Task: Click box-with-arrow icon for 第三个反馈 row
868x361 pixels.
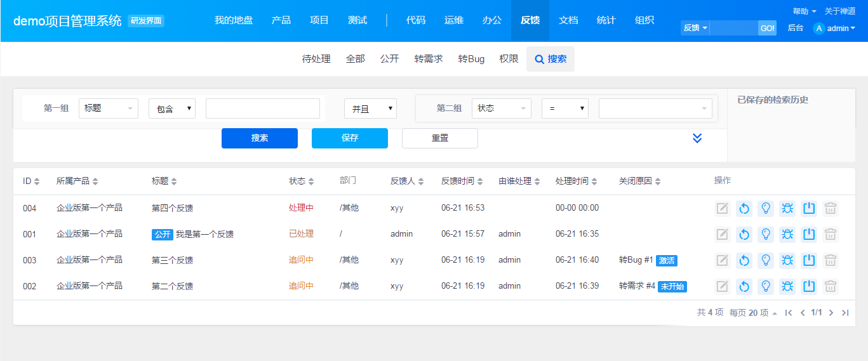Action: tap(808, 260)
